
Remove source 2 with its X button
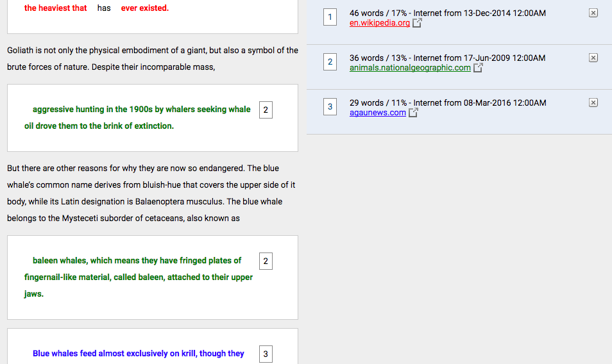tap(593, 58)
